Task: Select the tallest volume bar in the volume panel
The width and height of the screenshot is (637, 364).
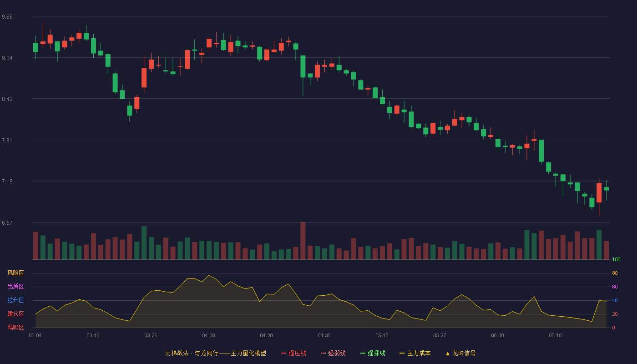Action: pos(303,241)
